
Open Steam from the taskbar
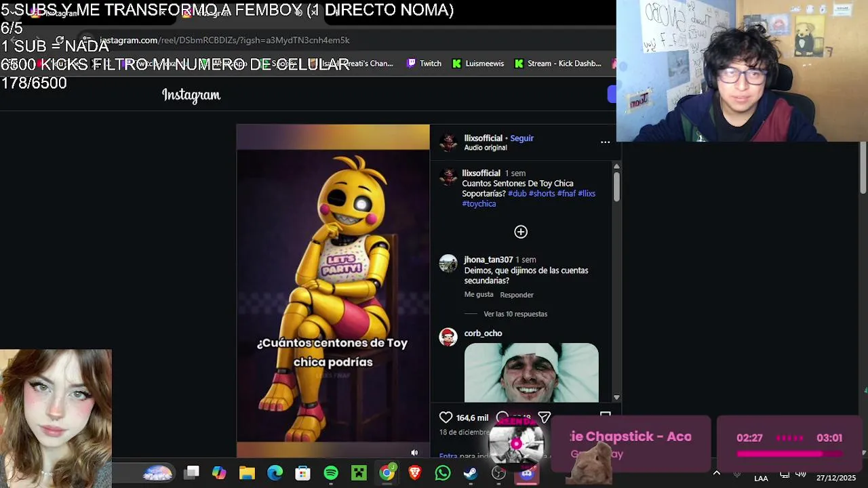[x=470, y=472]
